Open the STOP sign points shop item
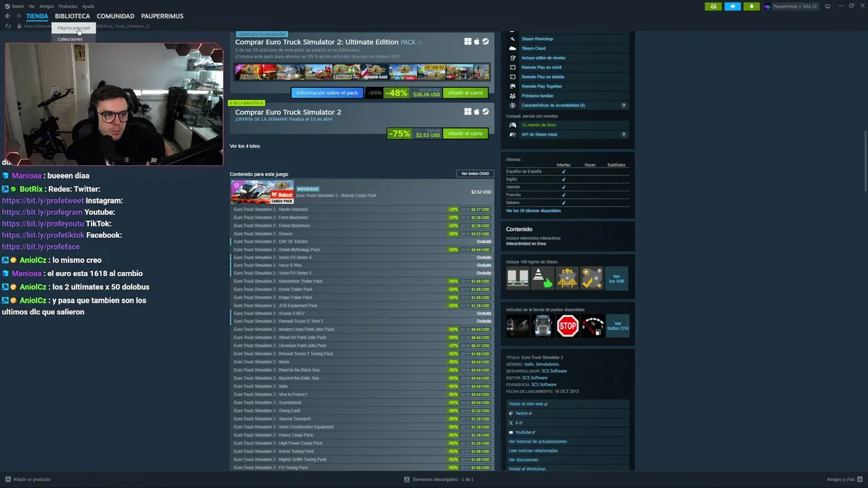 568,326
